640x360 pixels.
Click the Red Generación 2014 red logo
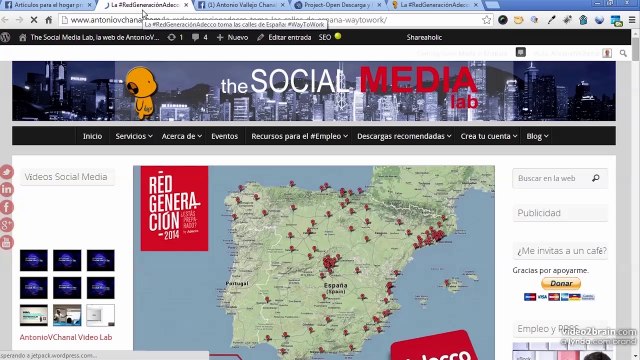coord(174,208)
